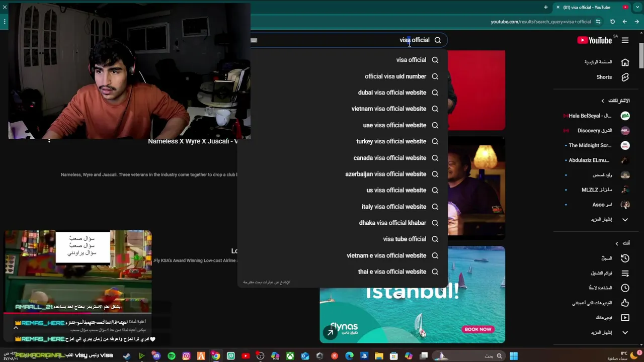The image size is (644, 362).
Task: Select suggestion 'turkey visa official website'
Action: click(342, 141)
